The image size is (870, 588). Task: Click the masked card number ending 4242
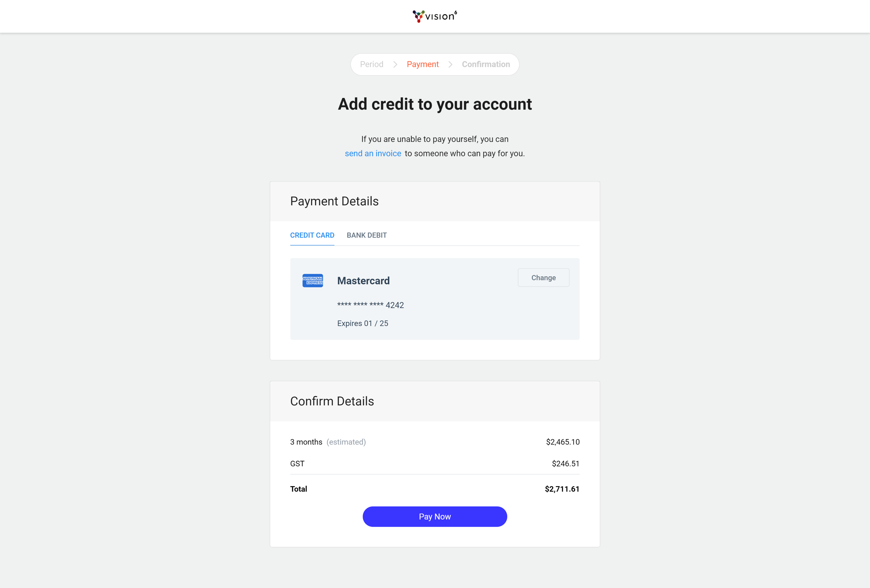pyautogui.click(x=370, y=305)
